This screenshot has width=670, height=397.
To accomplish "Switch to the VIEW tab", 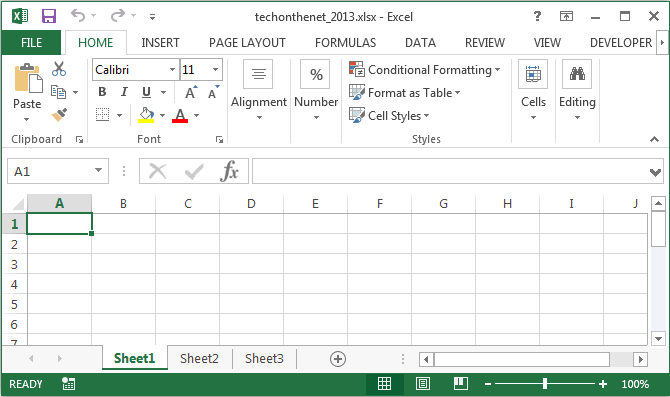I will pyautogui.click(x=547, y=43).
